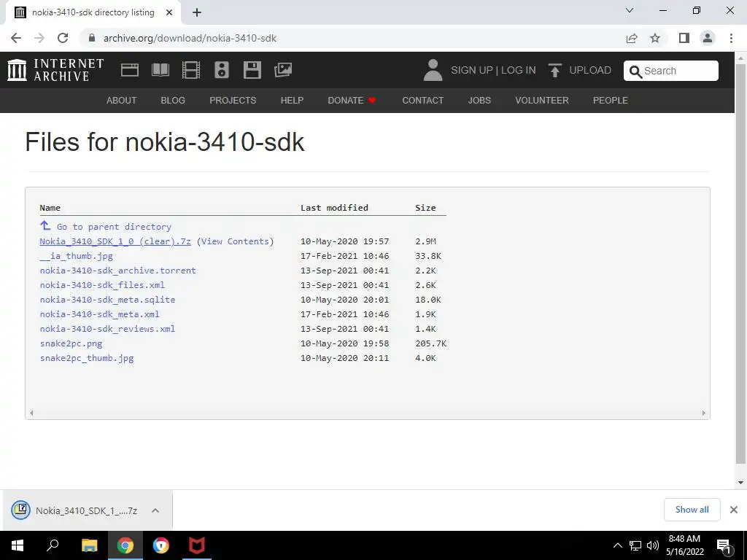Open nokia-3410-sdk_meta.xml link

pos(99,314)
